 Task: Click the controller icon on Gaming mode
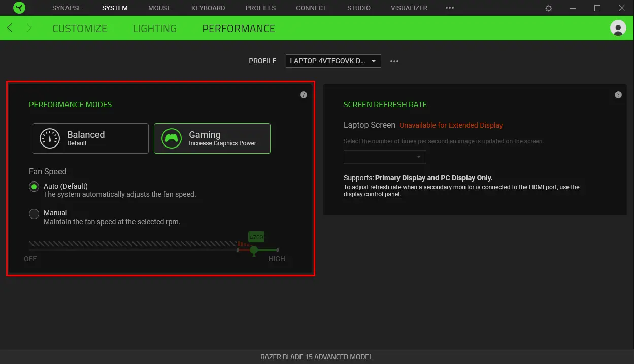(x=172, y=138)
